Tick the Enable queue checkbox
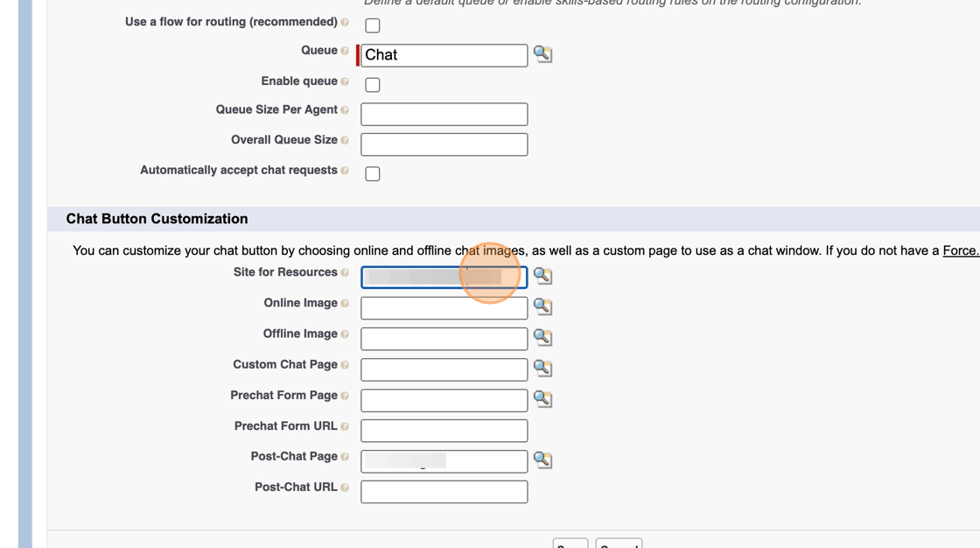980x548 pixels. pyautogui.click(x=373, y=85)
